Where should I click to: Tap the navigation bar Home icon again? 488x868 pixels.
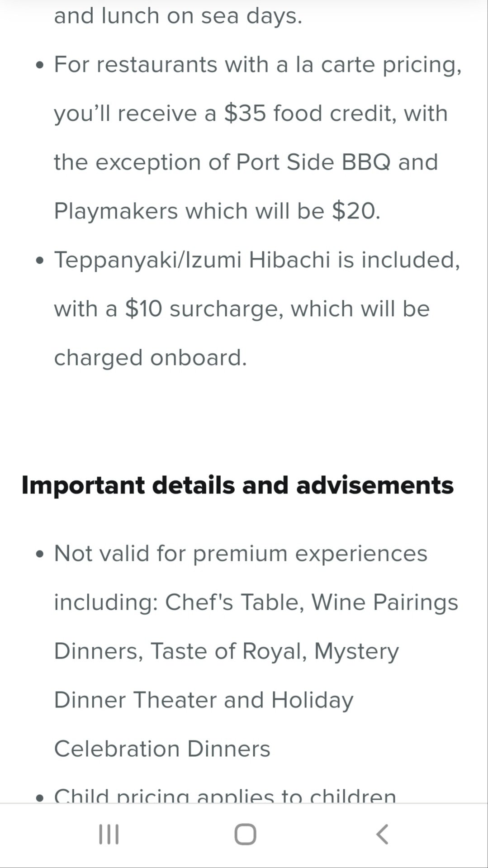click(x=244, y=835)
